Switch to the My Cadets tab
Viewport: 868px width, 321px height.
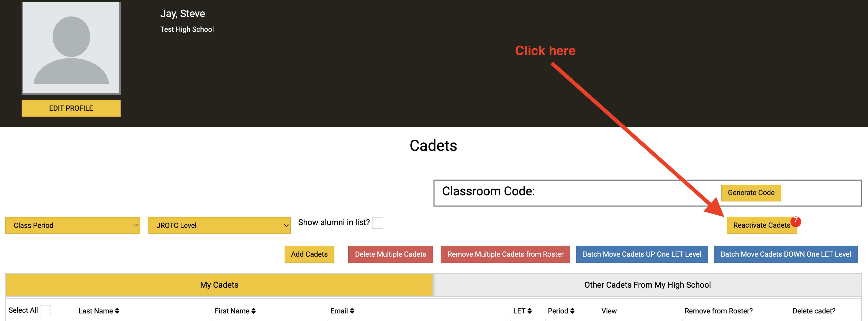219,285
